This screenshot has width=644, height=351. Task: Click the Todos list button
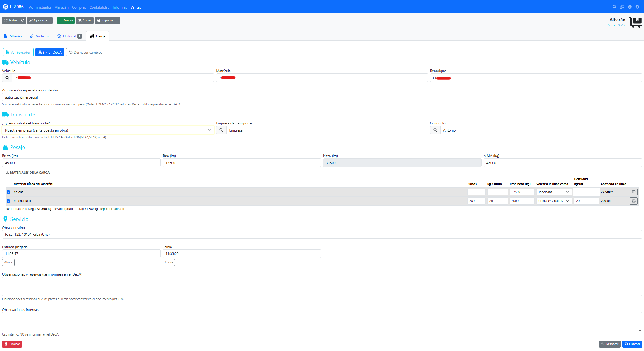11,20
